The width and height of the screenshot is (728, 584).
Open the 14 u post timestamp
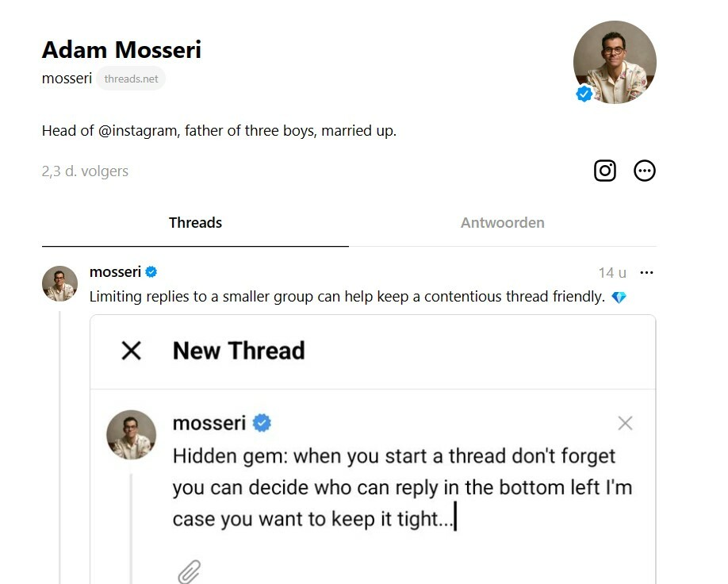tap(611, 273)
